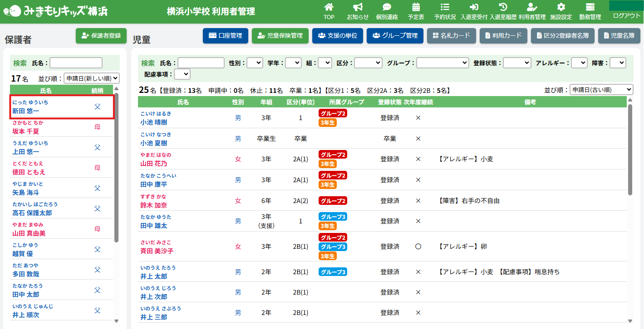This screenshot has width=644, height=329.
Task: Click the 保護者登録 button
Action: point(101,36)
